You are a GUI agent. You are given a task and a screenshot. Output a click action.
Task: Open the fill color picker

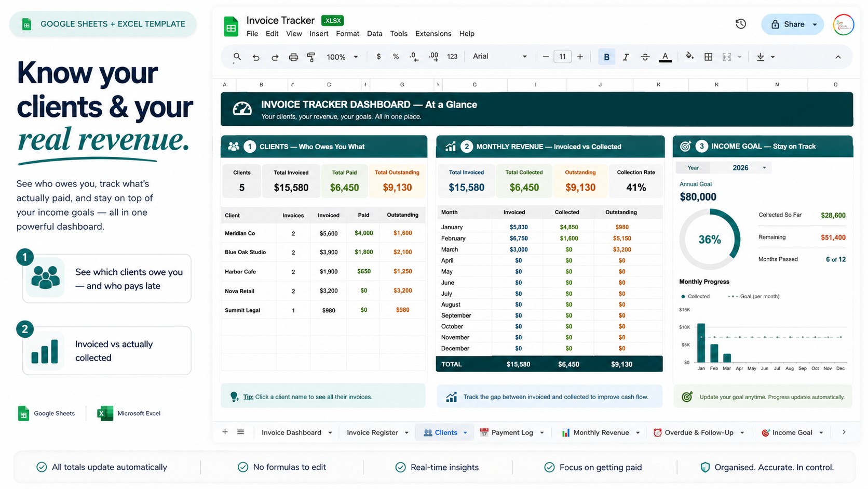689,57
